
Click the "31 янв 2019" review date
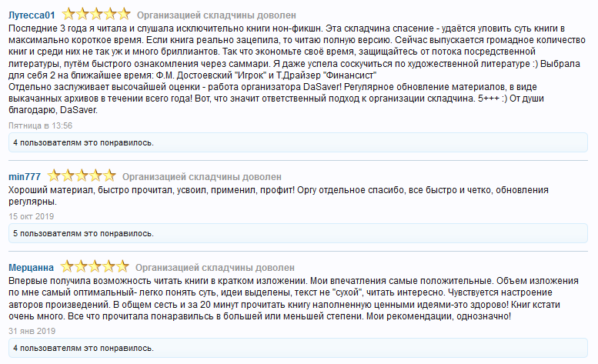(x=30, y=330)
